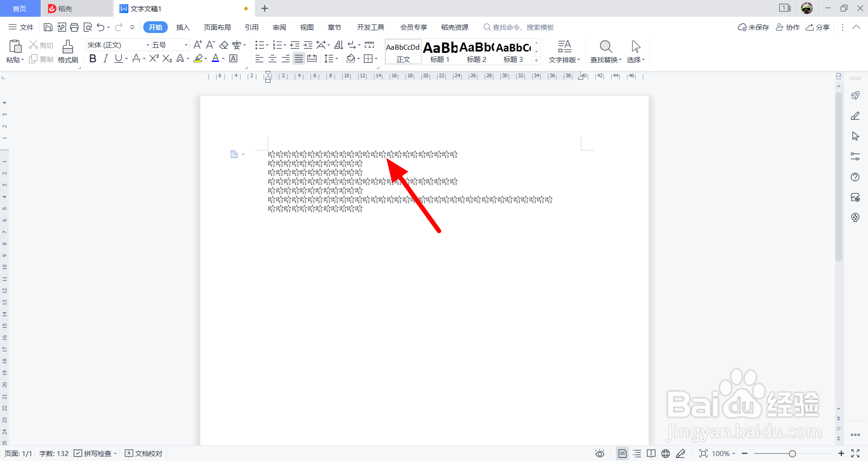Open the font name dropdown 宋体
This screenshot has width=868, height=461.
147,45
